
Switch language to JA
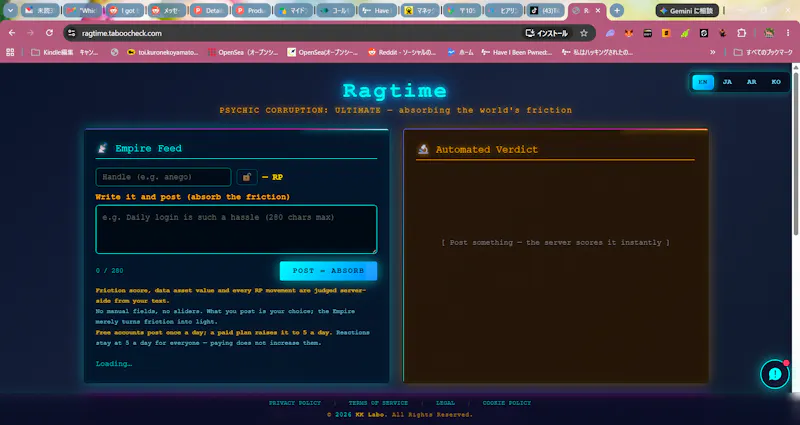click(727, 82)
